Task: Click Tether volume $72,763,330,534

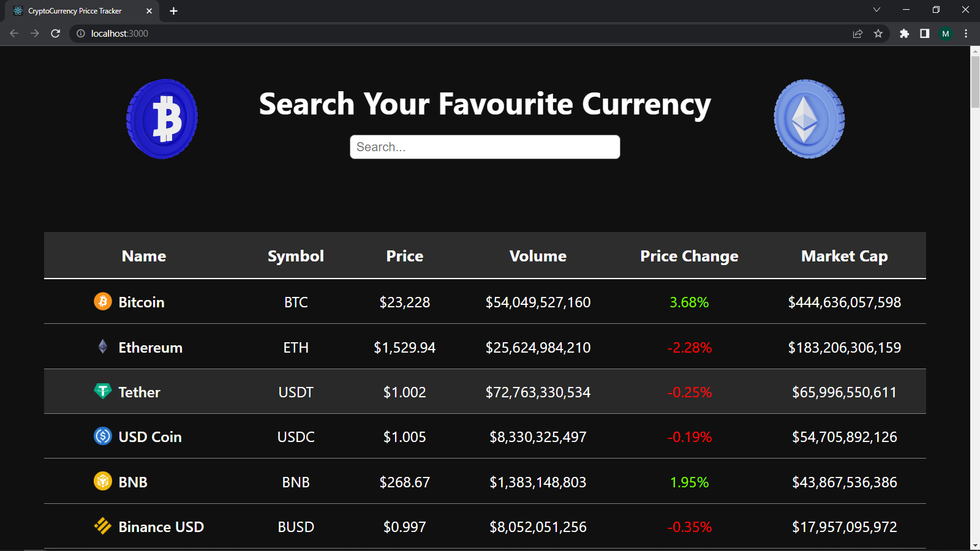Action: (x=538, y=392)
